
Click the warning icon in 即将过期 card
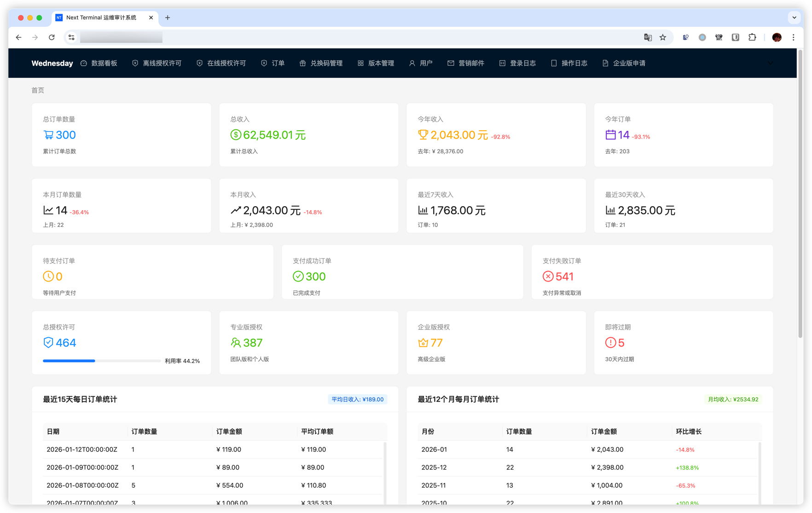(x=610, y=343)
